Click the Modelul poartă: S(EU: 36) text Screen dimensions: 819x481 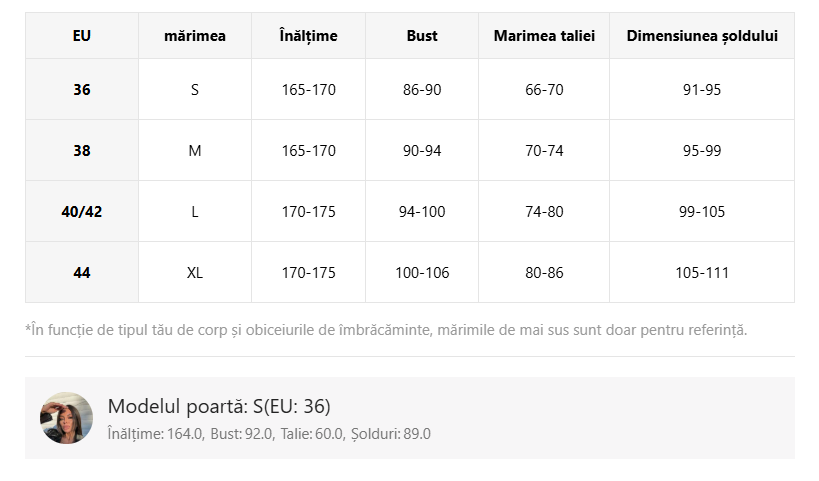point(219,406)
